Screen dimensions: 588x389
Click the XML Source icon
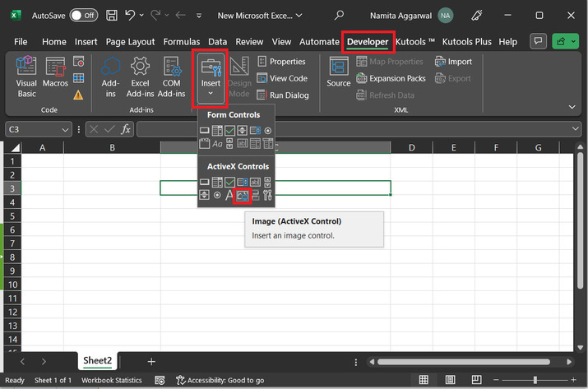click(338, 72)
